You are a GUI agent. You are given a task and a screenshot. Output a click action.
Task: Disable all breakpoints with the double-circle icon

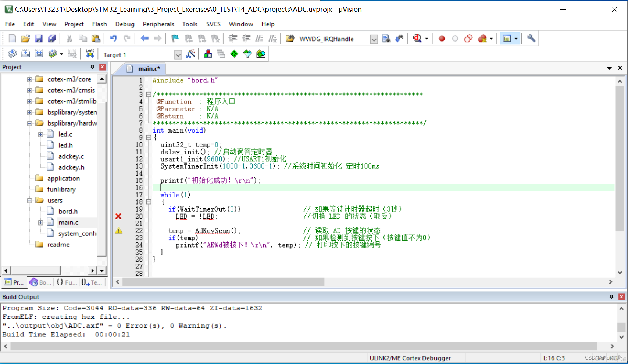pos(468,39)
